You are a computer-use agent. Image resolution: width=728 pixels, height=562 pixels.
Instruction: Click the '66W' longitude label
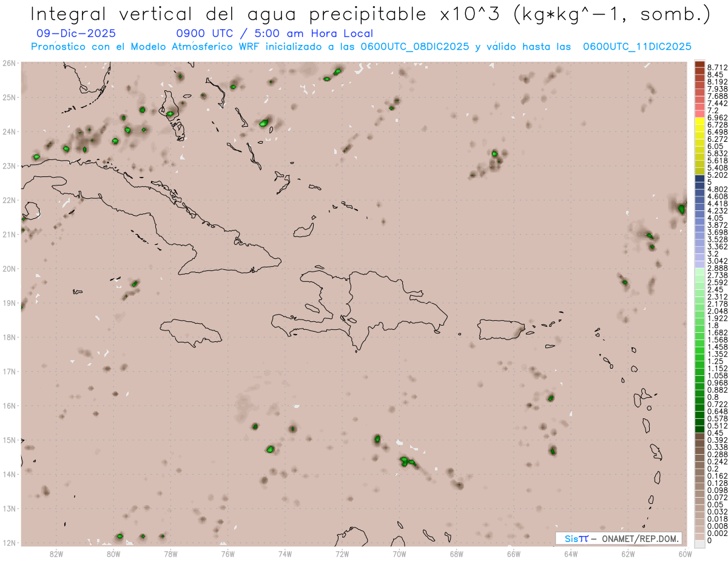coord(514,553)
